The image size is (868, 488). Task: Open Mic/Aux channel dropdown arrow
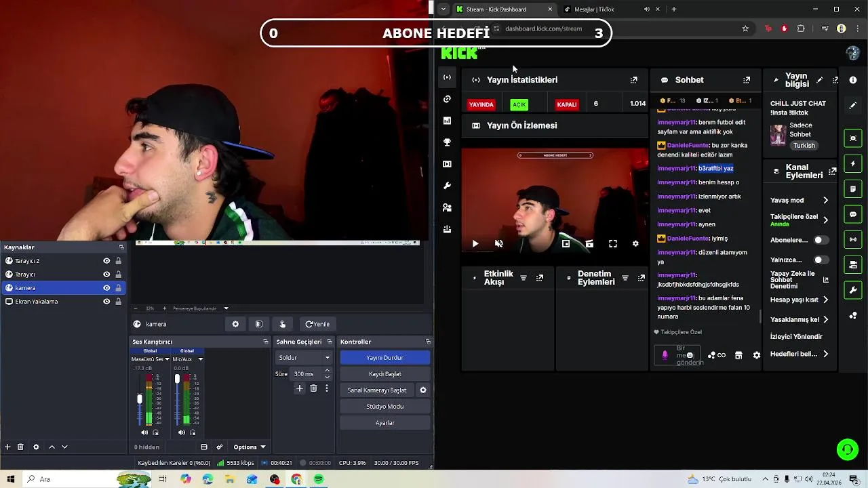(x=200, y=359)
